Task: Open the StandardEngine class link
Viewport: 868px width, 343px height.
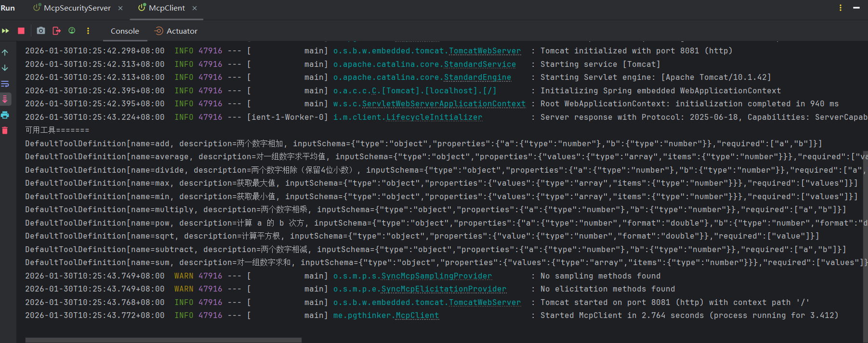Action: click(x=477, y=77)
